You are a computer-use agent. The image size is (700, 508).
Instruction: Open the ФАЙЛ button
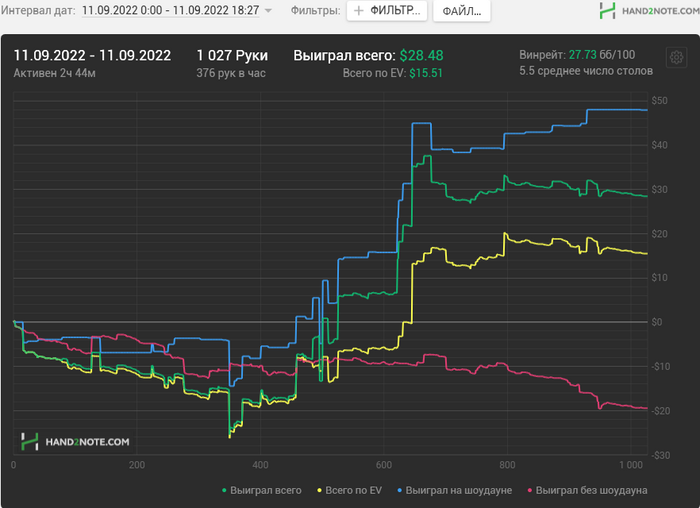click(462, 11)
